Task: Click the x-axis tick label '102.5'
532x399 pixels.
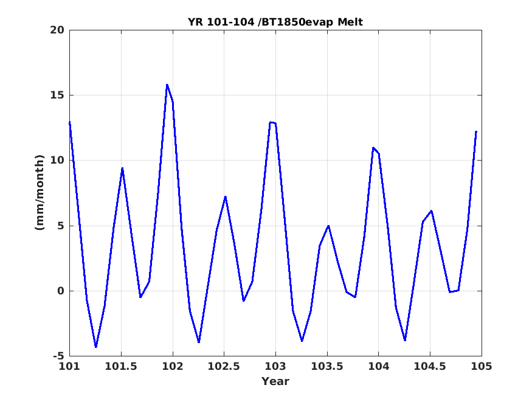Action: [x=224, y=366]
